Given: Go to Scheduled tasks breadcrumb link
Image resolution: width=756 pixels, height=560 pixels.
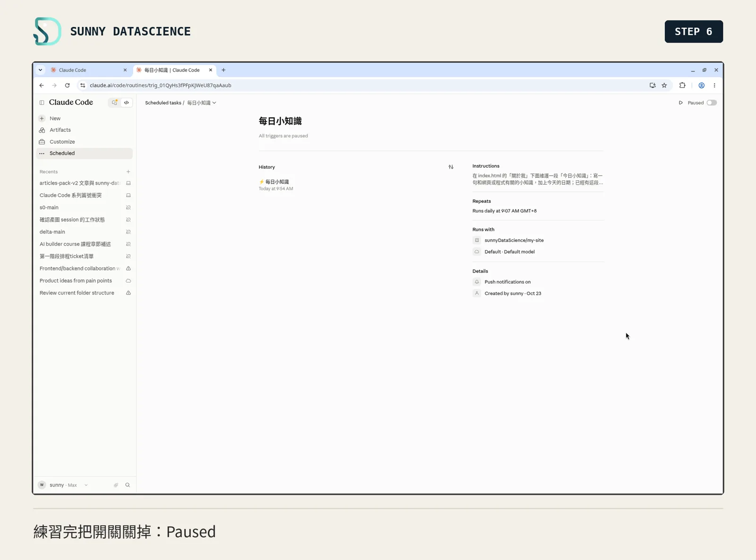Looking at the screenshot, I should click(x=163, y=103).
